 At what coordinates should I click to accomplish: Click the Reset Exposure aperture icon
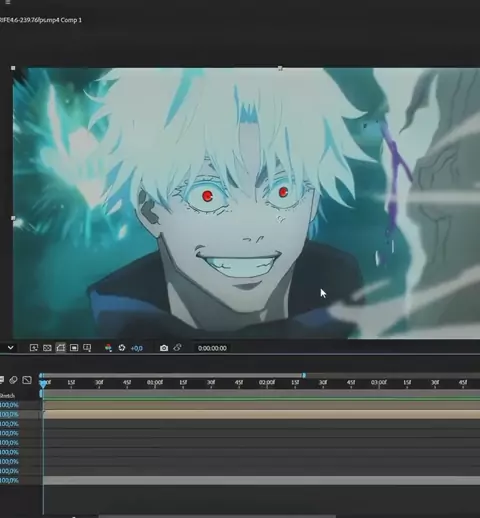point(122,348)
